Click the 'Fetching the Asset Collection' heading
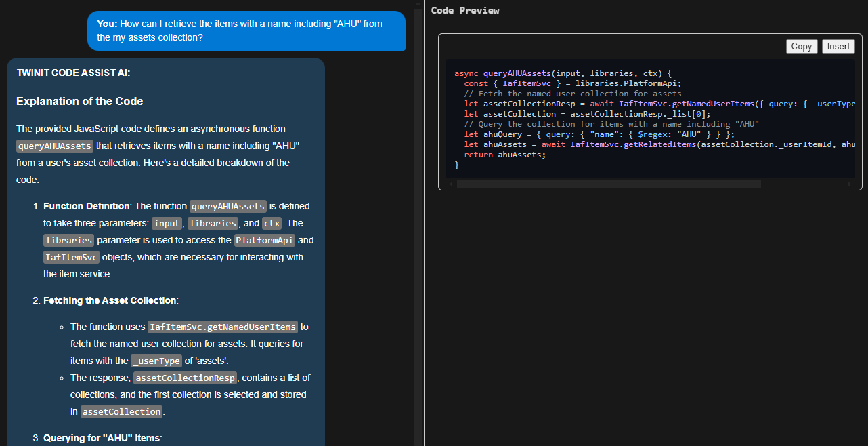868x446 pixels. click(x=110, y=300)
